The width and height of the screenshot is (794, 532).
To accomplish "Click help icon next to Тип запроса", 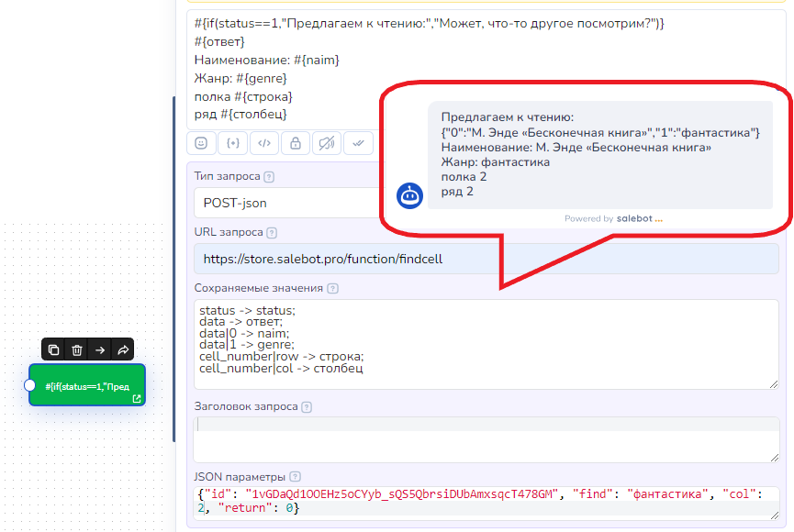I will [269, 176].
